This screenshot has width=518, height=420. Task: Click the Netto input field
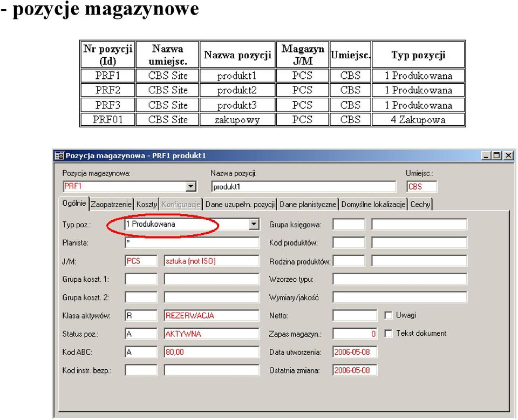pos(355,316)
